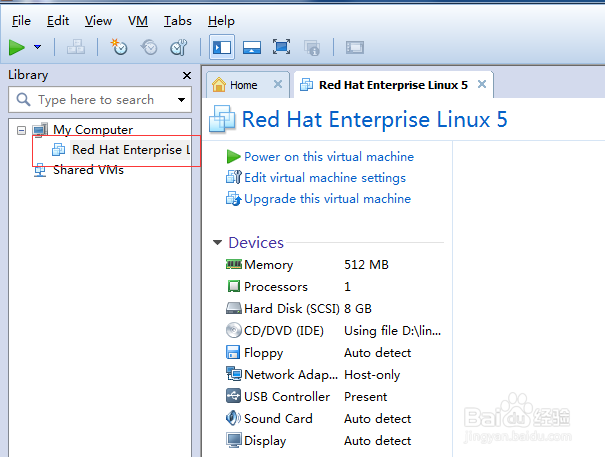Select Red Hat Enterprise Linux in library tree

tap(131, 150)
